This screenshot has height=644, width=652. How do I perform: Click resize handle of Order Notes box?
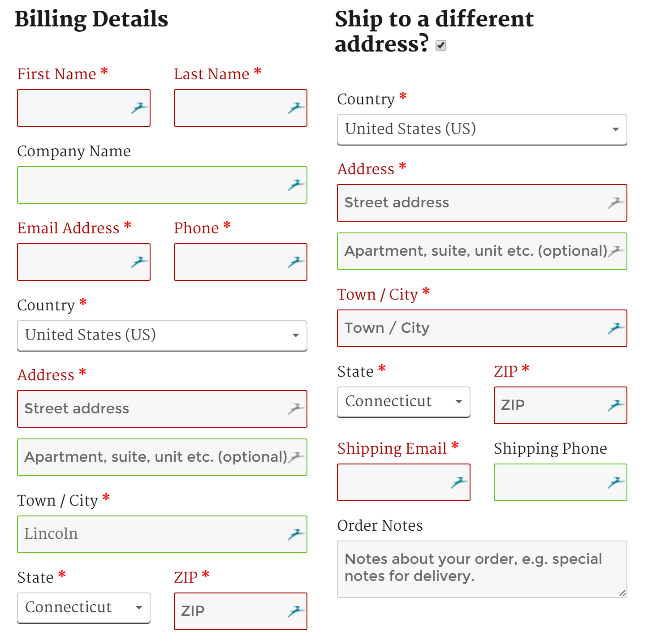click(x=622, y=593)
